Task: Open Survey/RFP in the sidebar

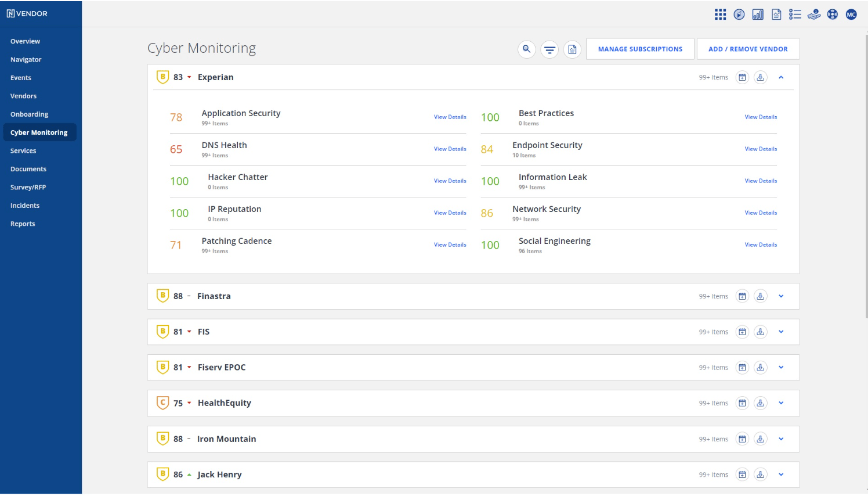Action: (x=28, y=187)
